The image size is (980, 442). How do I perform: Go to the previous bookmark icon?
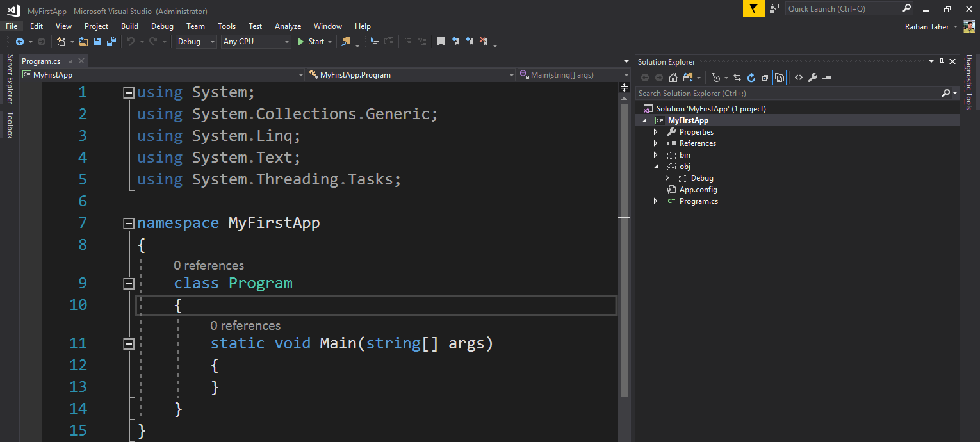point(455,42)
